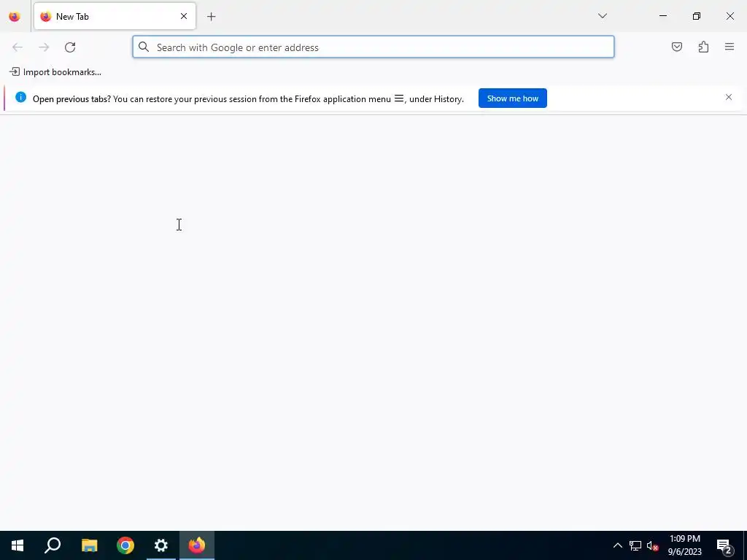Open Settings gear in taskbar

point(161,545)
